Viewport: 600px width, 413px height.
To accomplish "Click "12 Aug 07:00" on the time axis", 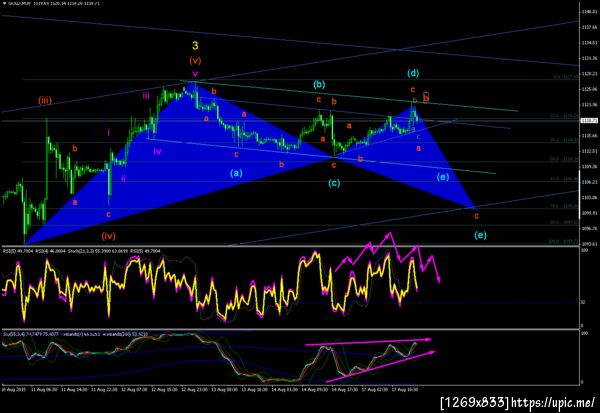I will coord(134,389).
